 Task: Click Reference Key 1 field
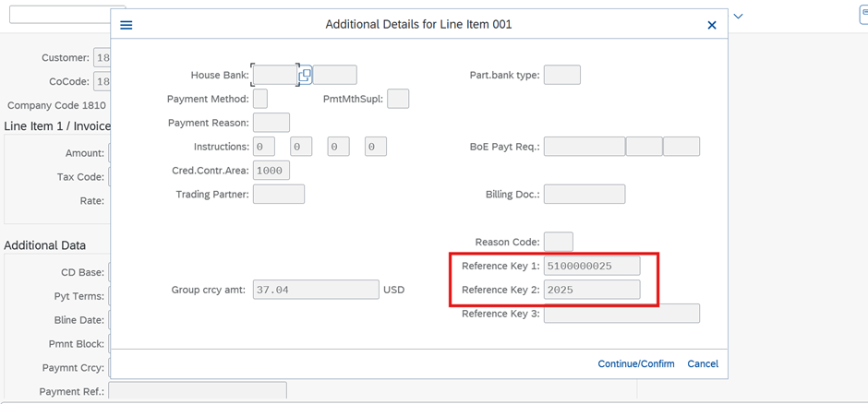click(x=592, y=266)
